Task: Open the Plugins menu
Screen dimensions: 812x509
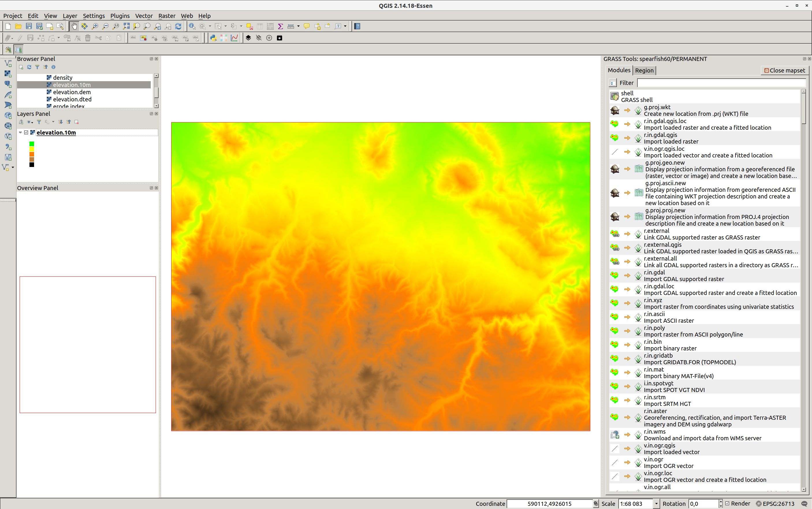Action: click(x=120, y=16)
